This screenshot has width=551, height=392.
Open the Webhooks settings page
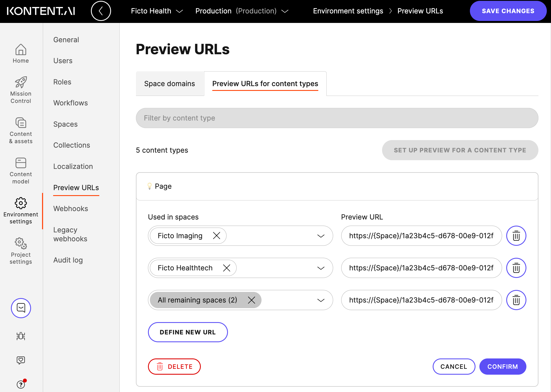coord(70,208)
